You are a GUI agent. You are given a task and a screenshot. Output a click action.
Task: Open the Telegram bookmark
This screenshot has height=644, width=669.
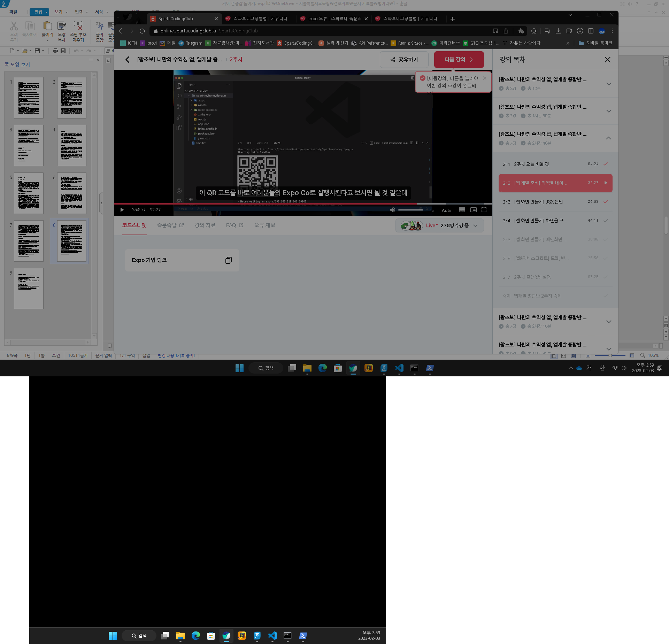tap(190, 43)
